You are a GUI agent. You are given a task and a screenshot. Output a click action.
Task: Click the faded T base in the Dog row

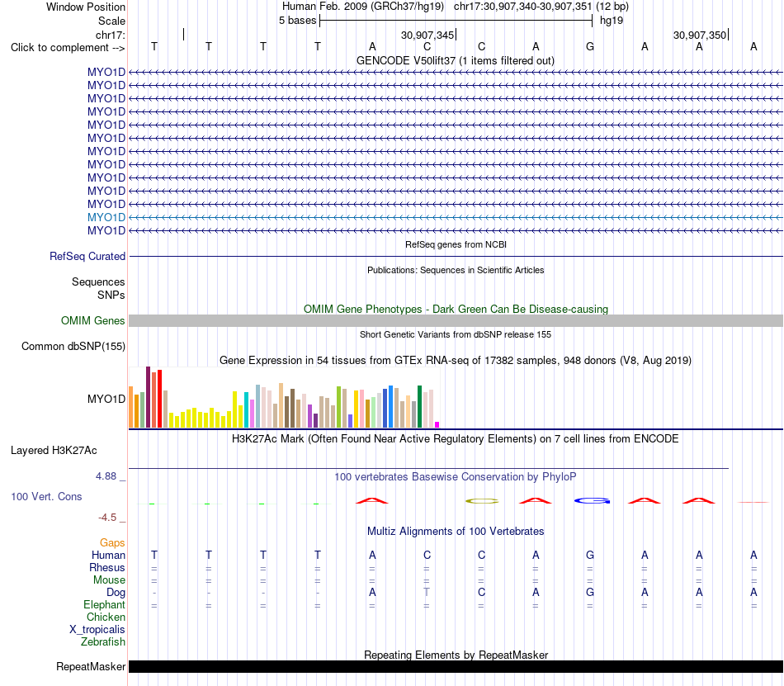[x=427, y=592]
